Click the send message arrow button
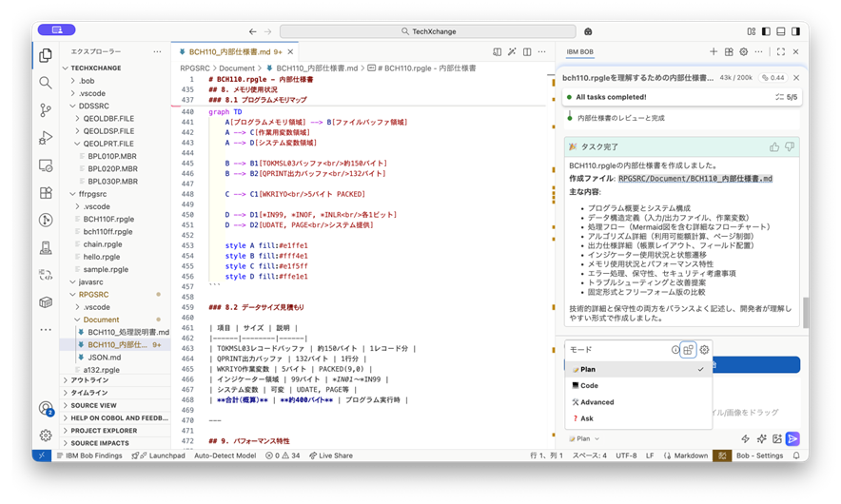This screenshot has width=841, height=504. click(792, 438)
